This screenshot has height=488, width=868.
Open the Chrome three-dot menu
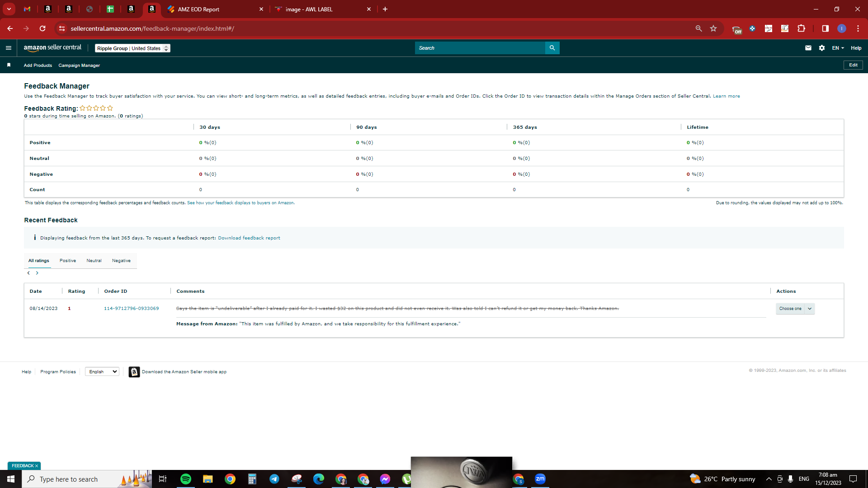click(858, 28)
